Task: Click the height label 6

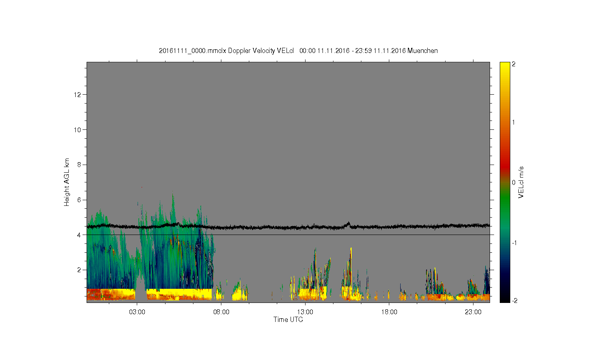Action: coord(79,200)
